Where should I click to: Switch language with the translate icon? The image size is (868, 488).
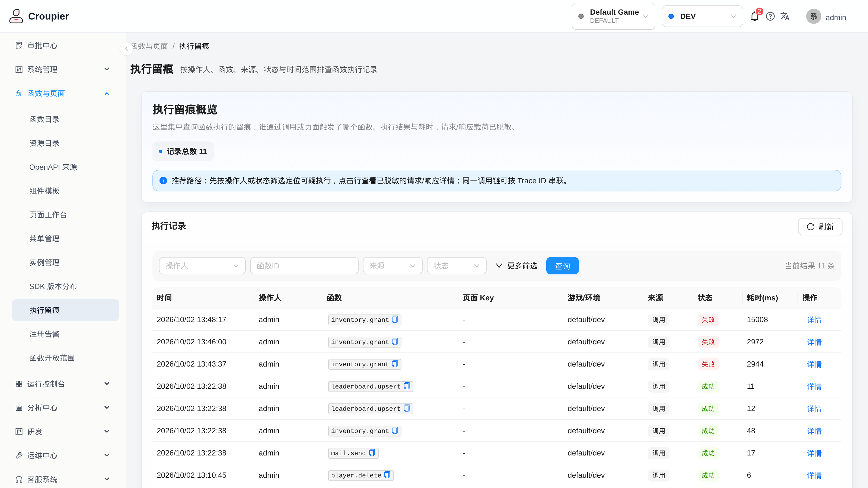(785, 17)
